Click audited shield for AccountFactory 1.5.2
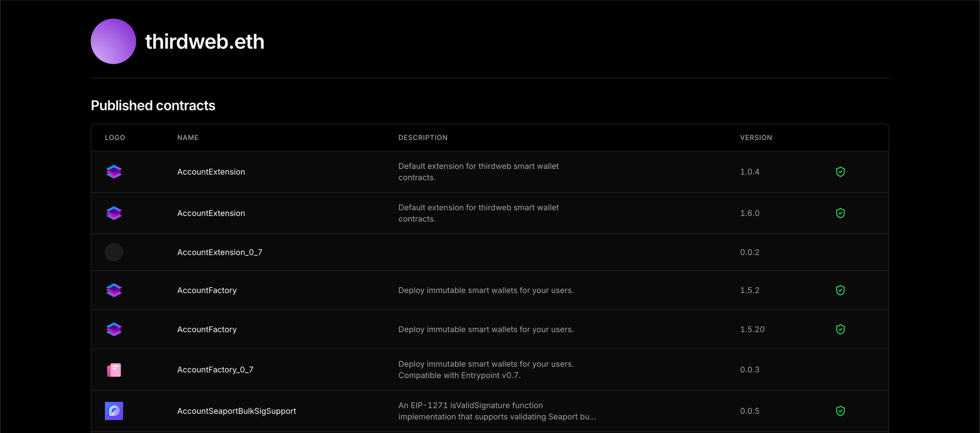This screenshot has height=433, width=980. [x=840, y=290]
